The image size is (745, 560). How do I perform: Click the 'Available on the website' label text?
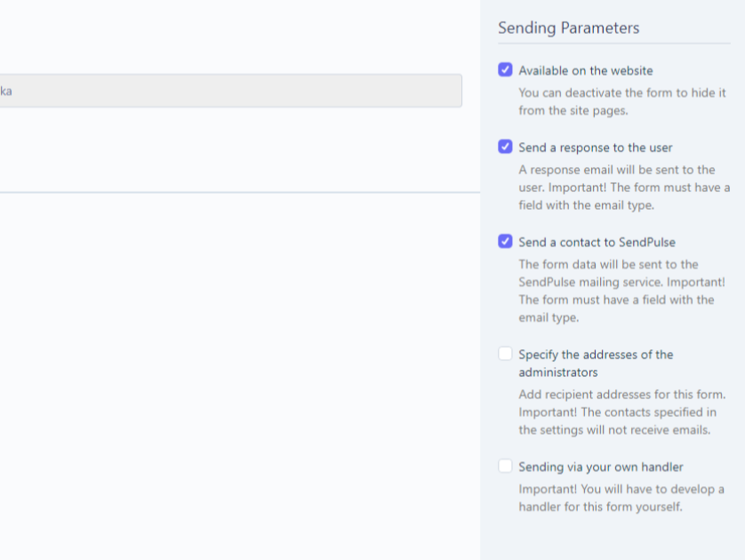click(585, 71)
